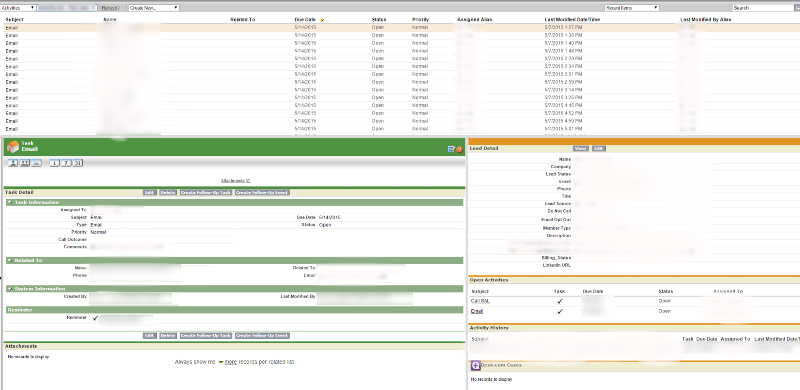Screen dimensions: 800x390
Task: Click the Due Date header in Open Activities
Action: pos(593,291)
